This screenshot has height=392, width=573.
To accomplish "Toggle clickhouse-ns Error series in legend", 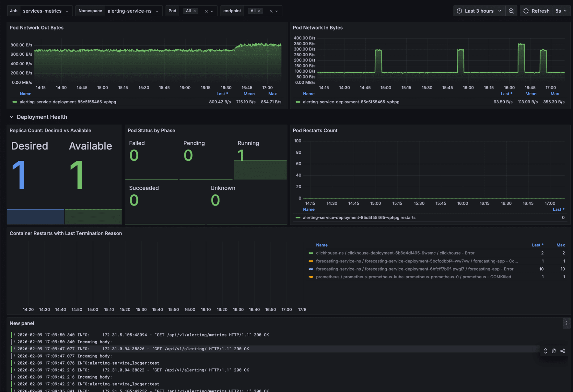I will (x=395, y=253).
